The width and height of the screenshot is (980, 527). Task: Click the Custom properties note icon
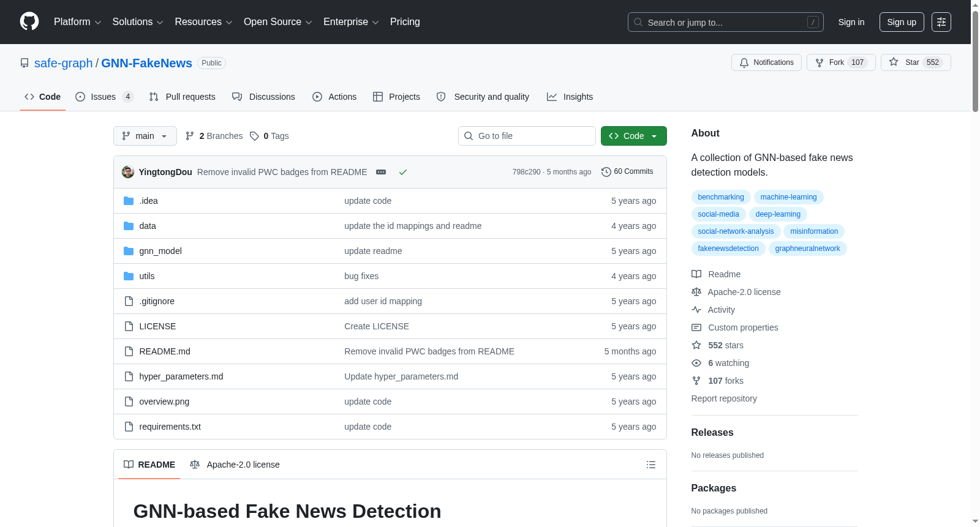[x=696, y=327]
